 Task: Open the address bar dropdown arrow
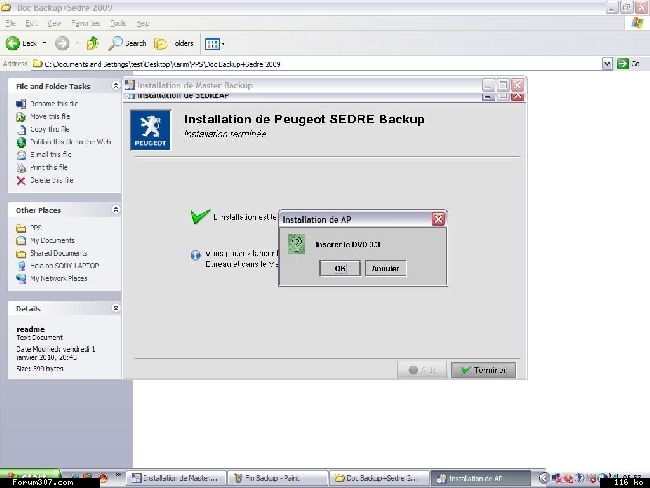tap(607, 64)
